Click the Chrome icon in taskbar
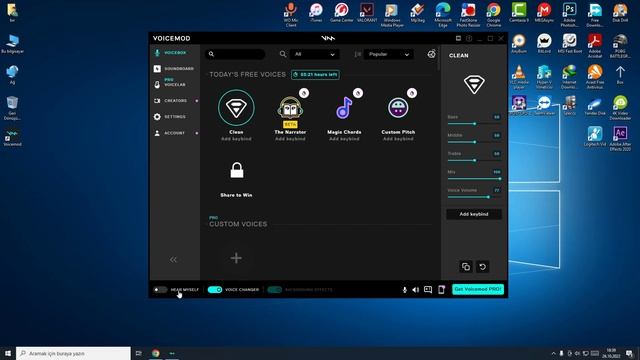Viewport: 640px width, 360px height. (156, 353)
